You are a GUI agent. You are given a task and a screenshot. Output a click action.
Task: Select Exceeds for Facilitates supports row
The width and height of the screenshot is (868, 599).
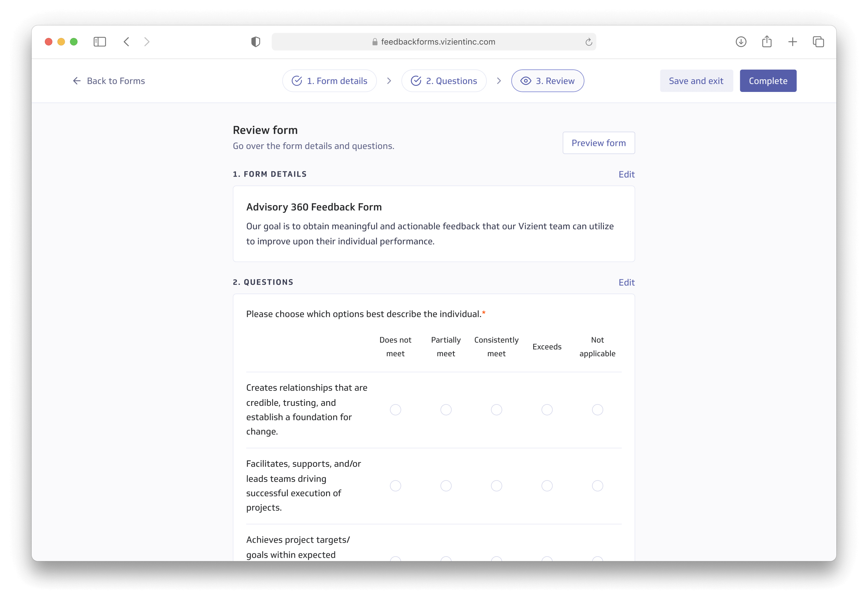tap(547, 486)
